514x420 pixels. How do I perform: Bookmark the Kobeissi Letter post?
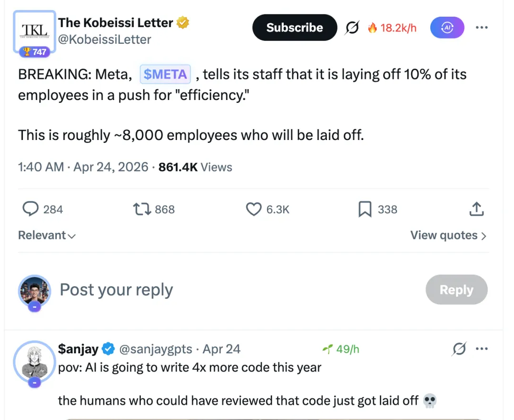[x=365, y=210]
